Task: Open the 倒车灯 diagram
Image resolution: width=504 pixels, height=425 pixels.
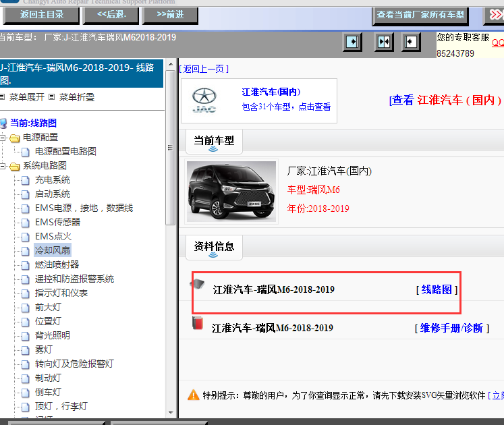Action: pos(48,391)
